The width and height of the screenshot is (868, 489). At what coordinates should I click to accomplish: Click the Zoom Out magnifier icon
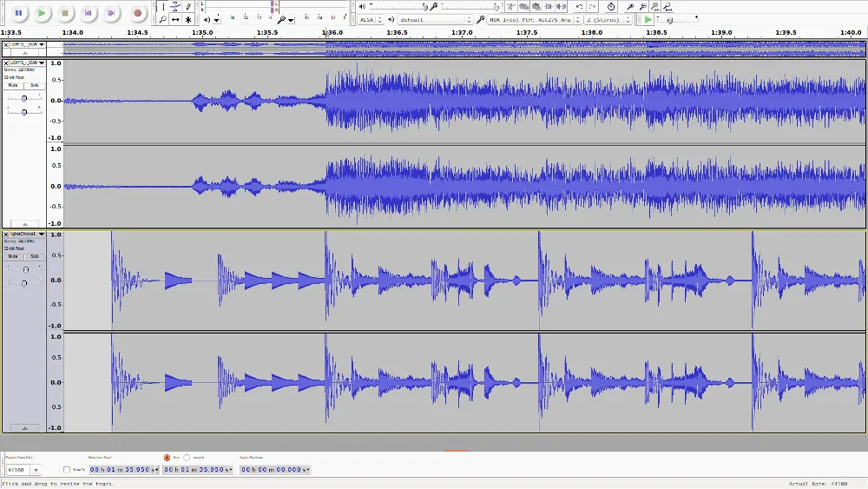click(x=642, y=7)
